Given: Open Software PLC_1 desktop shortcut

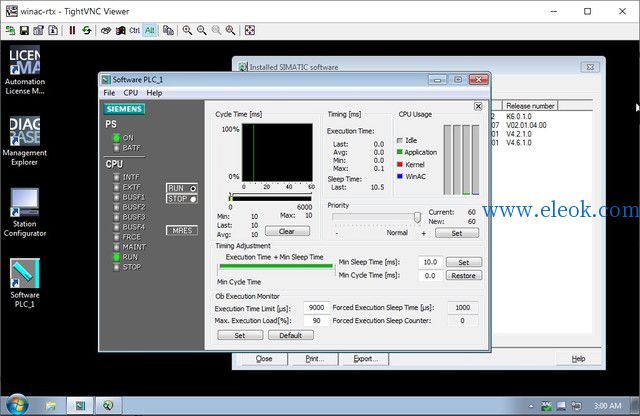Looking at the screenshot, I should coord(24,283).
